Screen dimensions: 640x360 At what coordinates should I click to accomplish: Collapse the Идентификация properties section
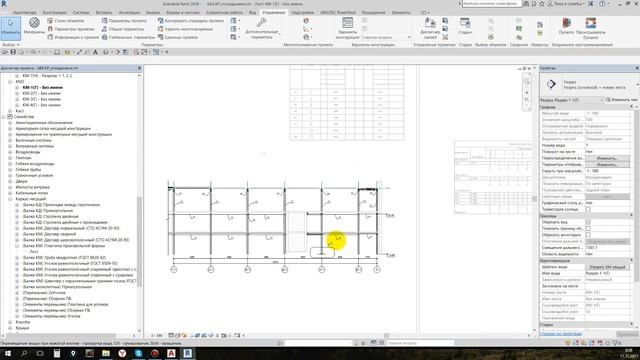tap(631, 260)
